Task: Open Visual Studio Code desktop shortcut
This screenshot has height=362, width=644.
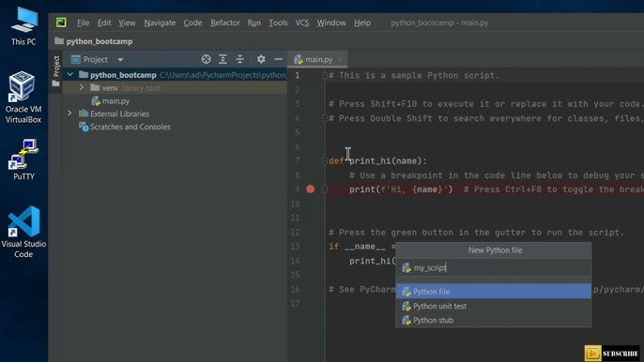Action: (23, 232)
